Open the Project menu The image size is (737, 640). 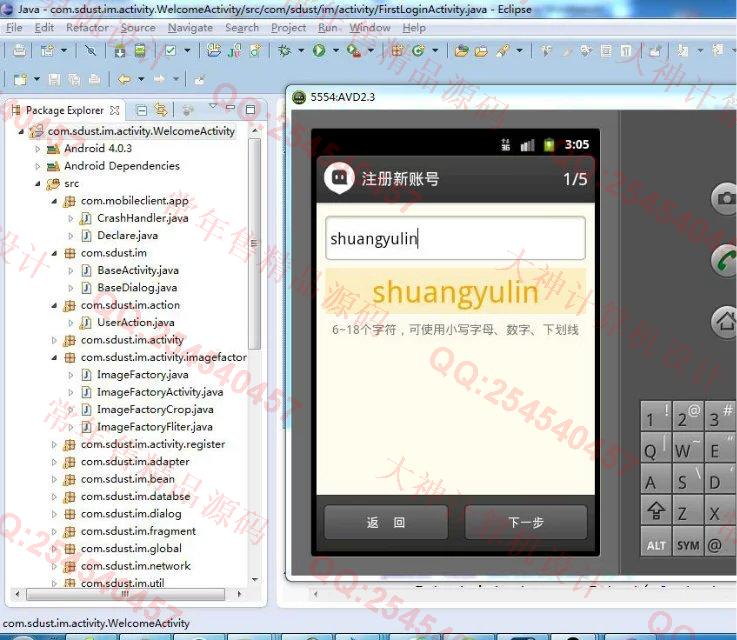[x=289, y=28]
